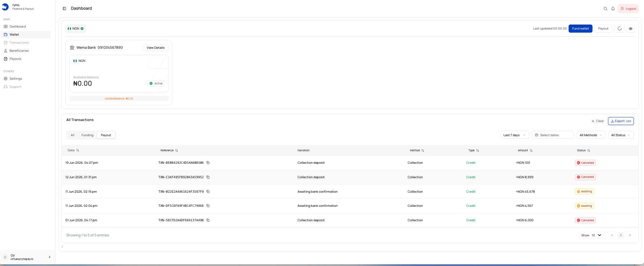Switch to the All transactions tab
The width and height of the screenshot is (644, 266).
coord(73,135)
